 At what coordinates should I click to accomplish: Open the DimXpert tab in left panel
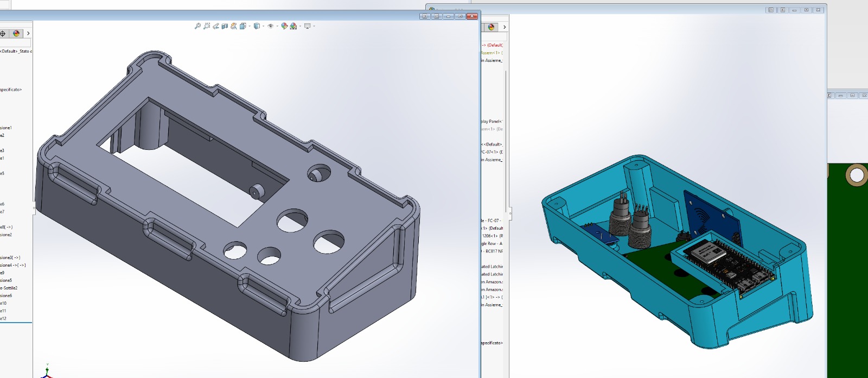pos(3,34)
